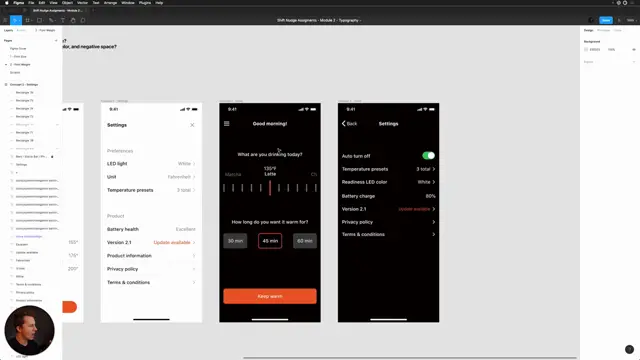The image size is (640, 360).
Task: Open a new tab with plus icon
Action: pos(93,10)
